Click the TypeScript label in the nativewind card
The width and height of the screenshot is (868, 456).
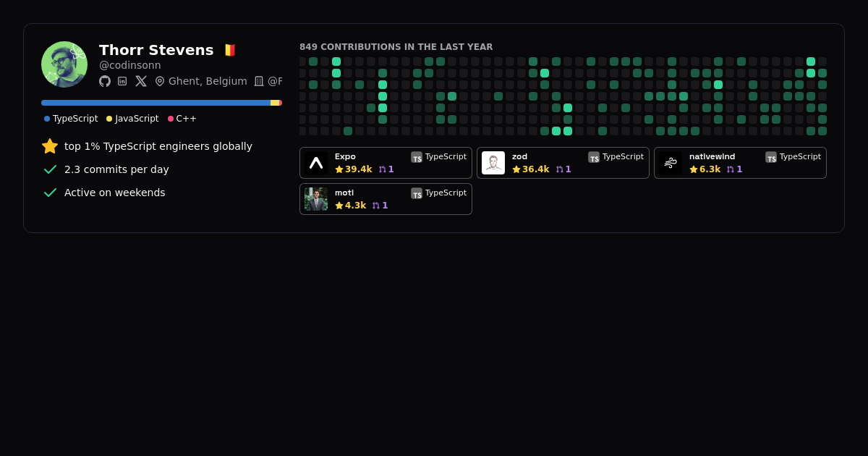[x=800, y=156]
